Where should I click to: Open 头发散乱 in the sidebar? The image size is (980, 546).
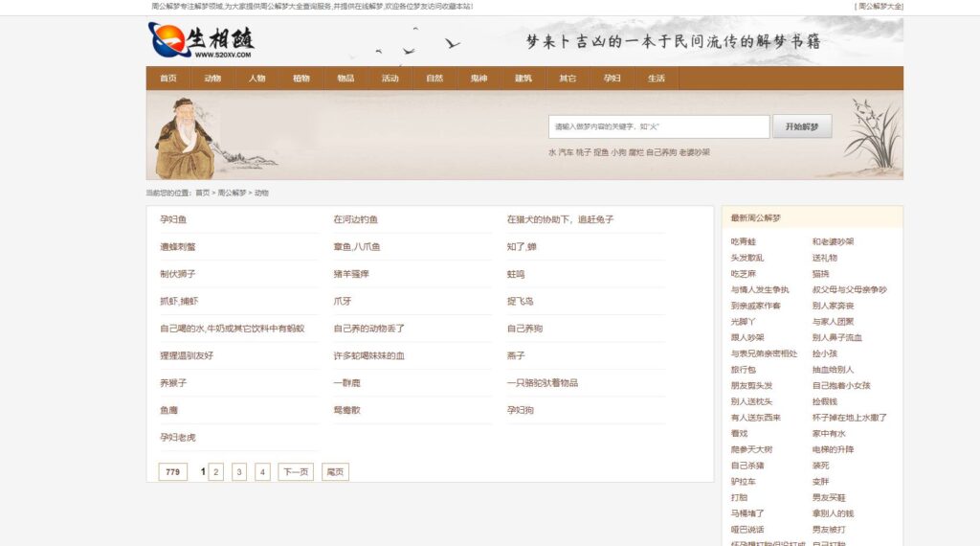(747, 258)
